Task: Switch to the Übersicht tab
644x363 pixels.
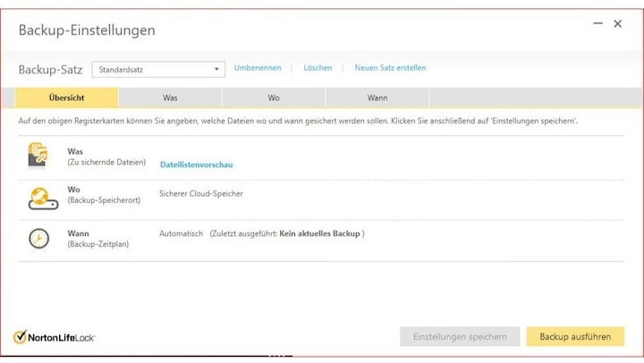Action: [66, 97]
